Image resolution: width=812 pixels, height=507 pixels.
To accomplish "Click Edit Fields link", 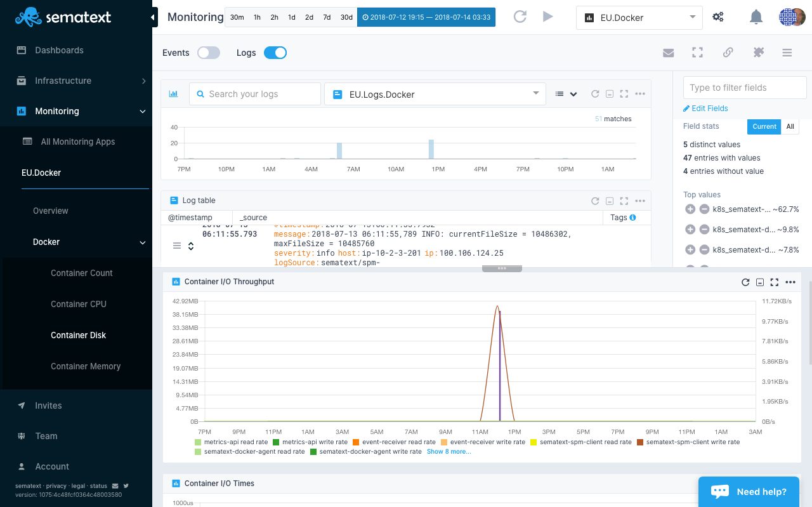I will (705, 109).
